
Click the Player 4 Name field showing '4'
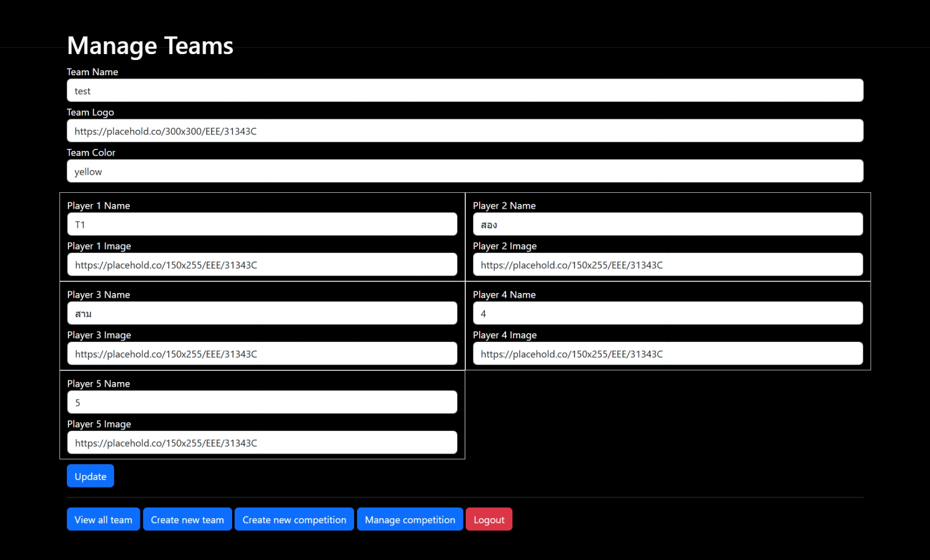pyautogui.click(x=668, y=313)
